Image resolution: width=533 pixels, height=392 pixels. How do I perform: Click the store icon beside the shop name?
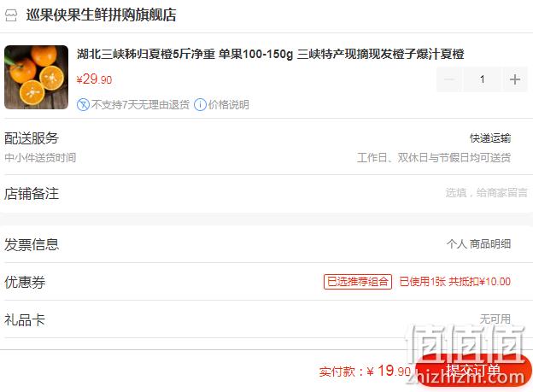click(x=11, y=15)
